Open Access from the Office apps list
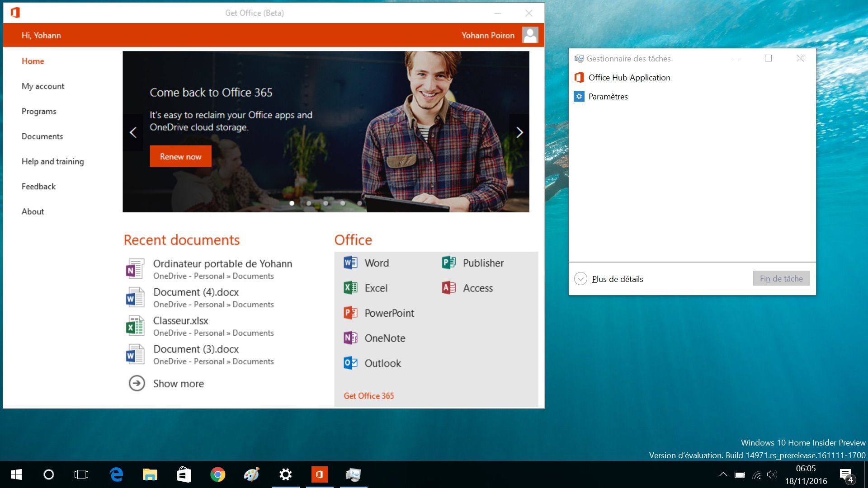Screen dimensions: 868x488 coord(478,288)
